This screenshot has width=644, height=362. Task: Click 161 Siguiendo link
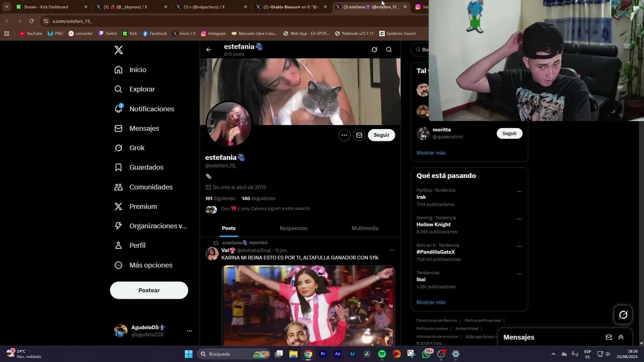coord(220,198)
